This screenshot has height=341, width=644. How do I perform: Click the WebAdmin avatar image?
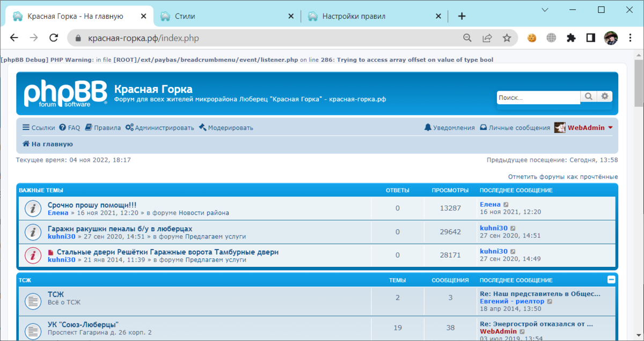[560, 127]
